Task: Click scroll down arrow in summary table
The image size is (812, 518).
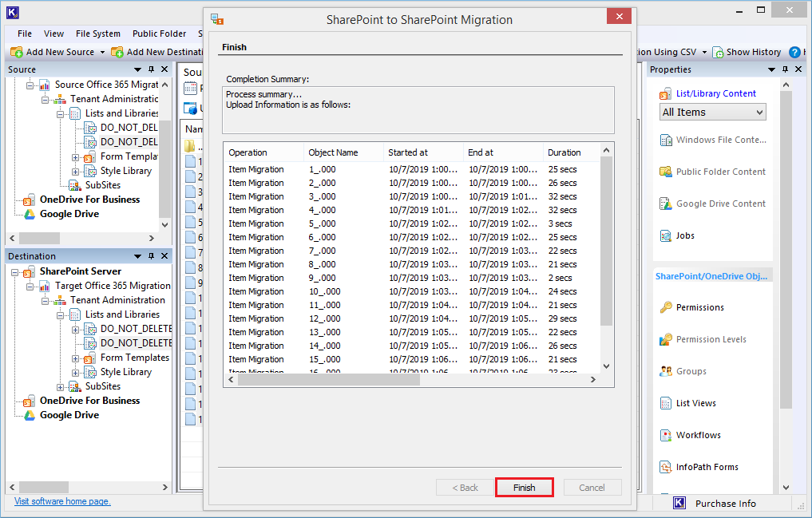Action: (607, 366)
